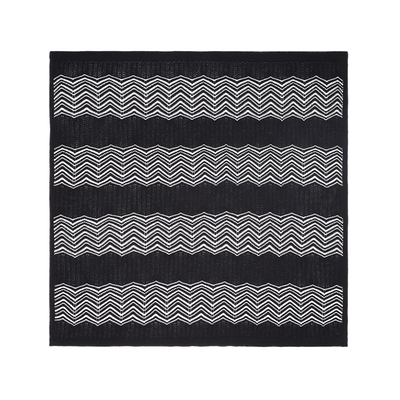400x400 pixels.
Task: Click the topmost white zigzag stripe band
Action: tap(198, 96)
